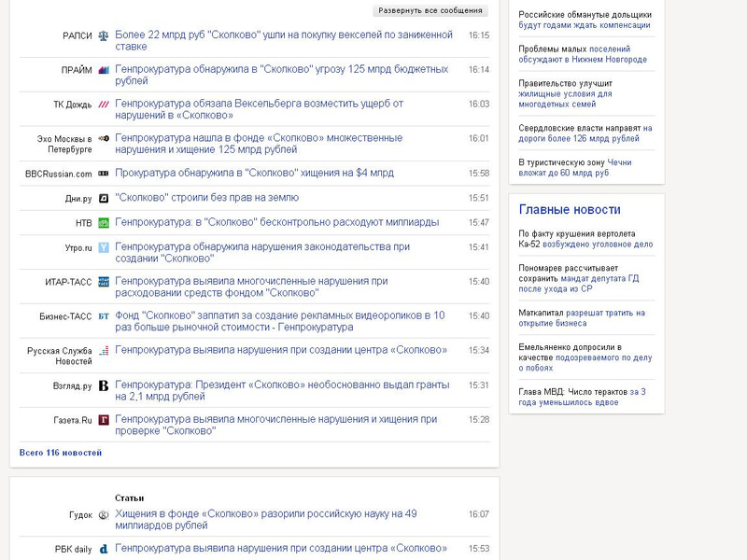The image size is (747, 560).
Task: Click the Газета.Ru source name
Action: 73,420
